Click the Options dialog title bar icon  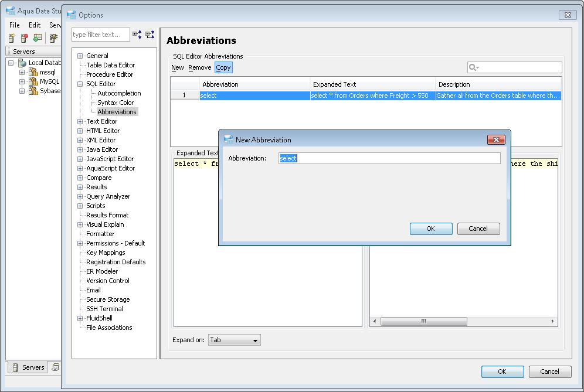coord(72,15)
